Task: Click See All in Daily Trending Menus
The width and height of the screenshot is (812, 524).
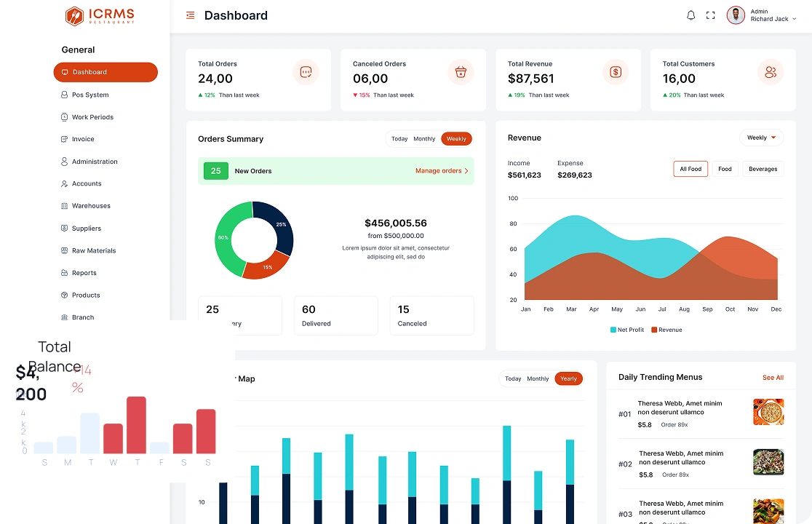Action: click(x=773, y=378)
